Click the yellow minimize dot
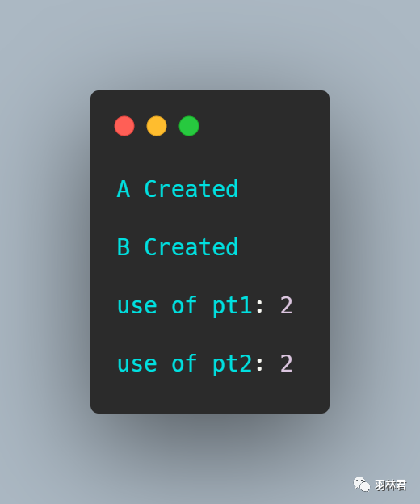420x504 pixels. pos(157,126)
